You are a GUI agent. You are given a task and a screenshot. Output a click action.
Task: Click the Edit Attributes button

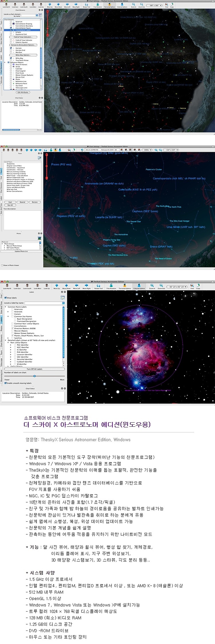(x=23, y=92)
